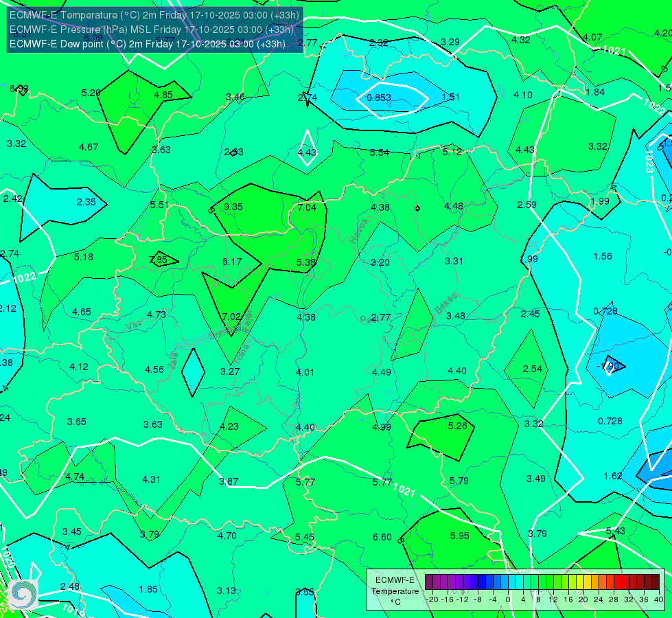This screenshot has height=618, width=672.
Task: Click the 2.45 temperature value
Action: tap(530, 314)
